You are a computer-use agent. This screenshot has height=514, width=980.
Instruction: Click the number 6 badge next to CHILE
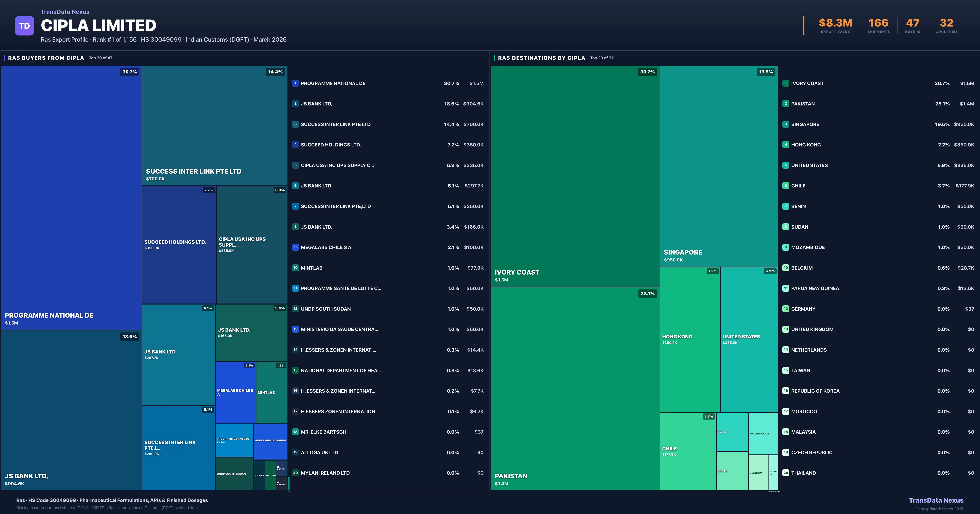[786, 186]
